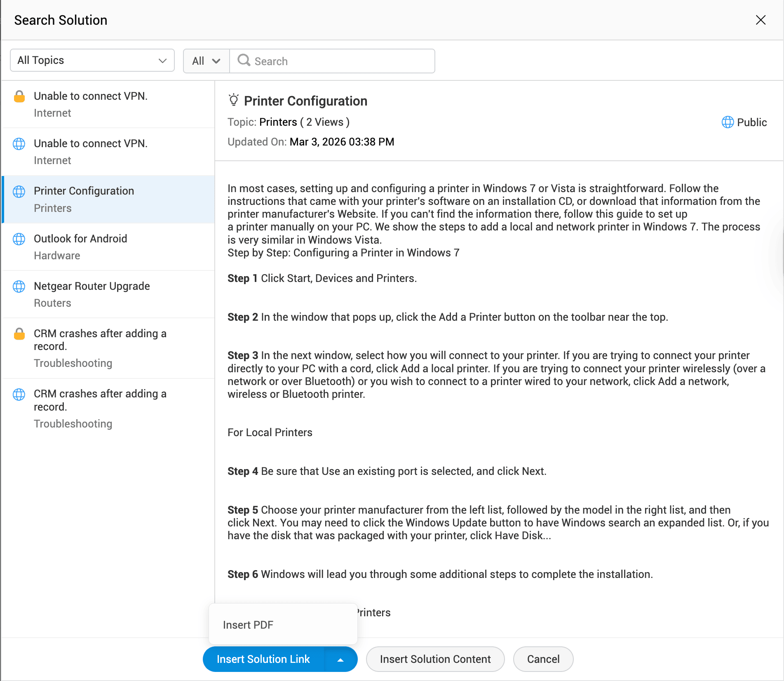The image size is (784, 681).
Task: Select the first Unable to connect VPN solution with the lock icon
Action: (108, 104)
